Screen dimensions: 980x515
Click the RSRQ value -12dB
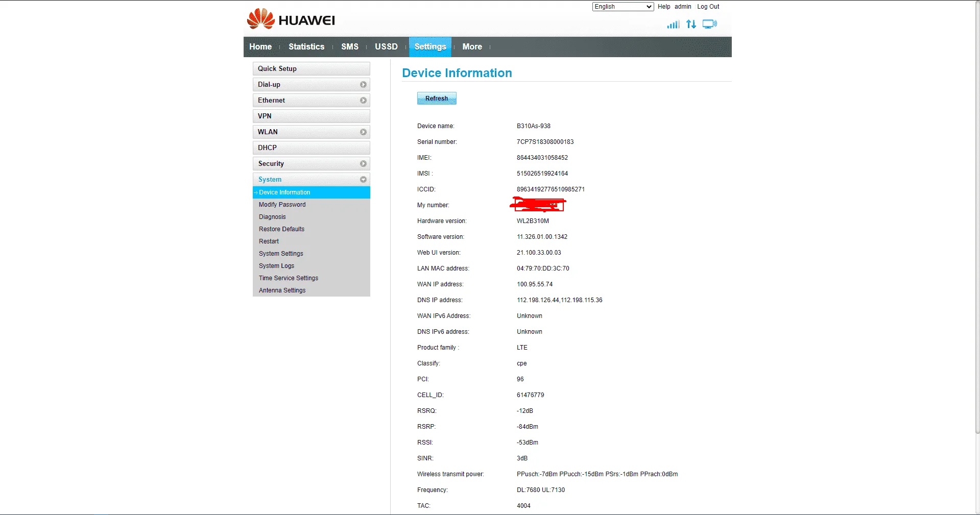tap(525, 411)
